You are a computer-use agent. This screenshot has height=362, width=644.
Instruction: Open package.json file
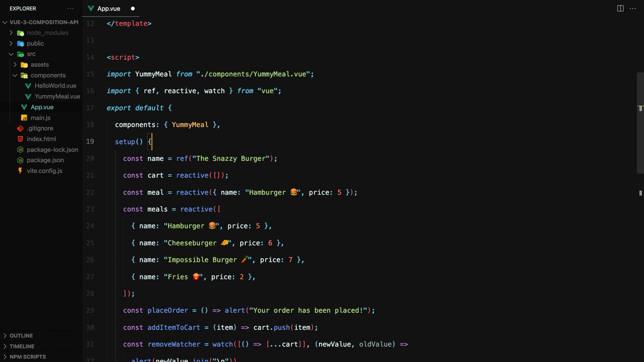45,160
